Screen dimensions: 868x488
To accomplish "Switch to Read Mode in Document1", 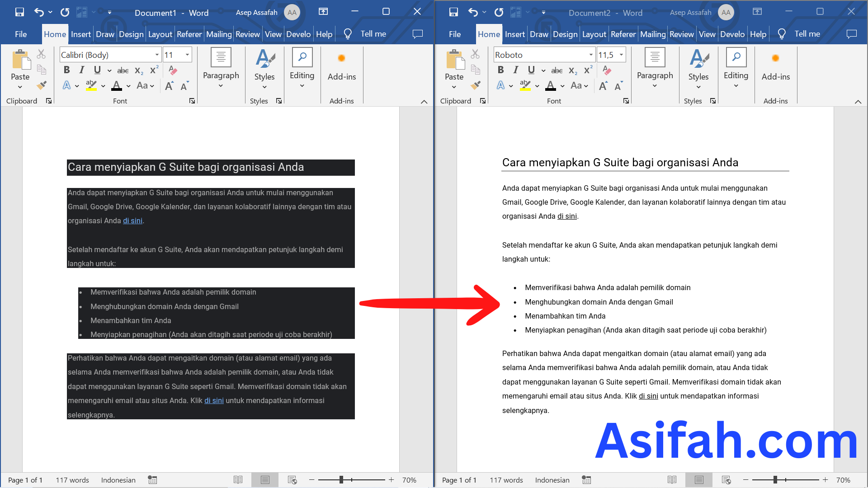I will pos(238,480).
